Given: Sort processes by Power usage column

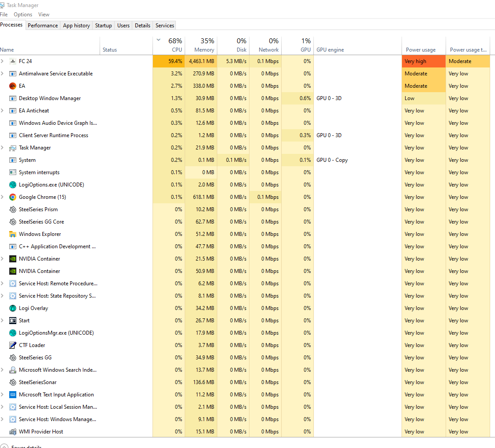Looking at the screenshot, I should click(x=424, y=45).
